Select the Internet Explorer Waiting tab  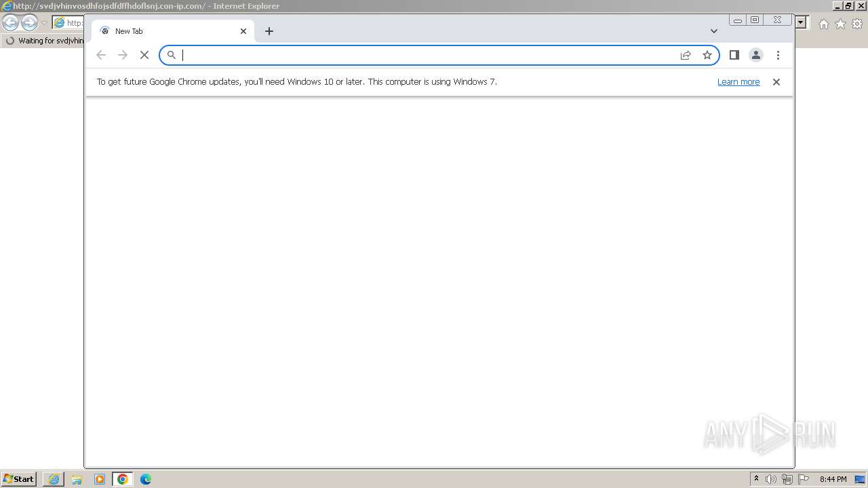click(x=44, y=41)
